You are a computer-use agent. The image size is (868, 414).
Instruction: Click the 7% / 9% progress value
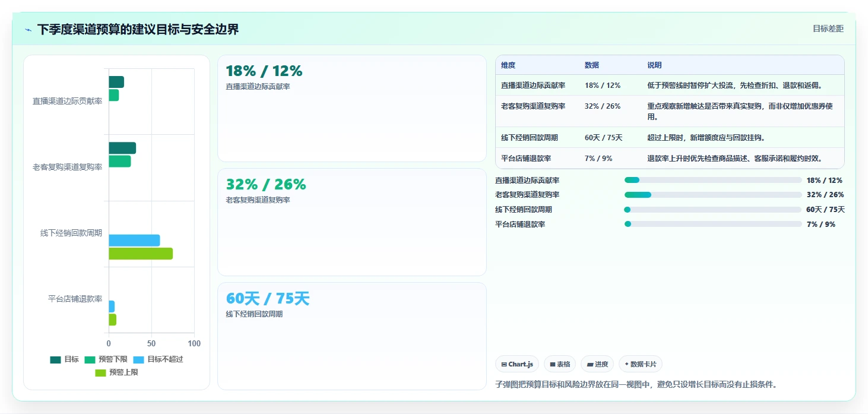click(821, 225)
